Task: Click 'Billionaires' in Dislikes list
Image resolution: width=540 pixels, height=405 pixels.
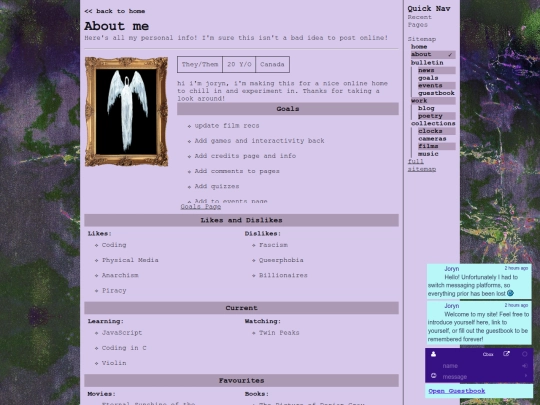Action: coord(283,276)
